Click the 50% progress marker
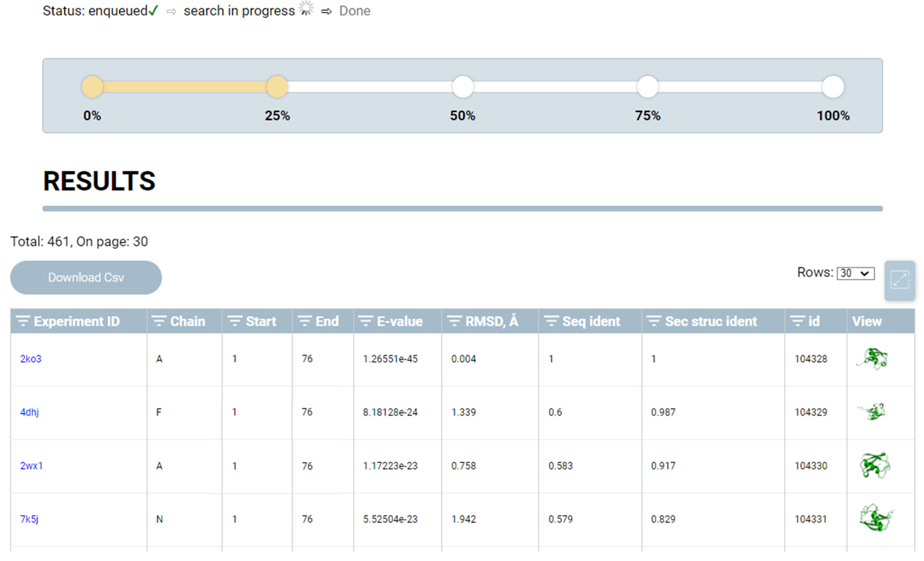924x561 pixels. [463, 87]
